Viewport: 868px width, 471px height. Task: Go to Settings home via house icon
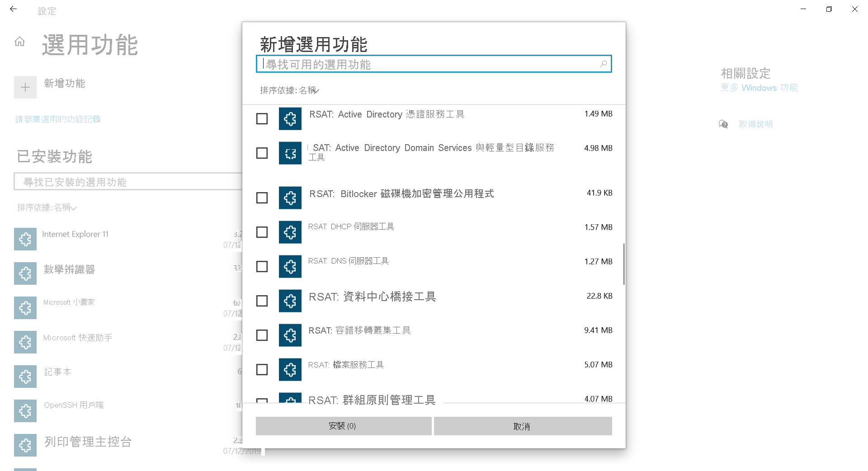click(x=19, y=42)
